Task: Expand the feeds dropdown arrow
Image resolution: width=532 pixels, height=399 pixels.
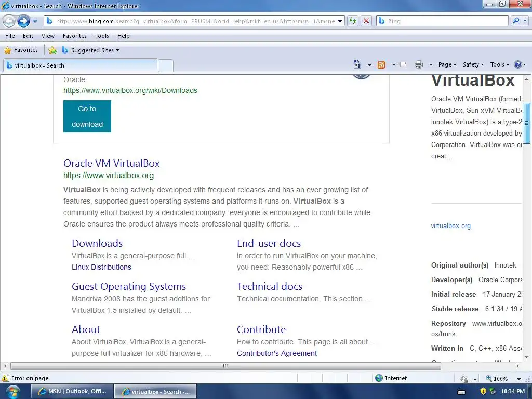Action: pyautogui.click(x=394, y=64)
